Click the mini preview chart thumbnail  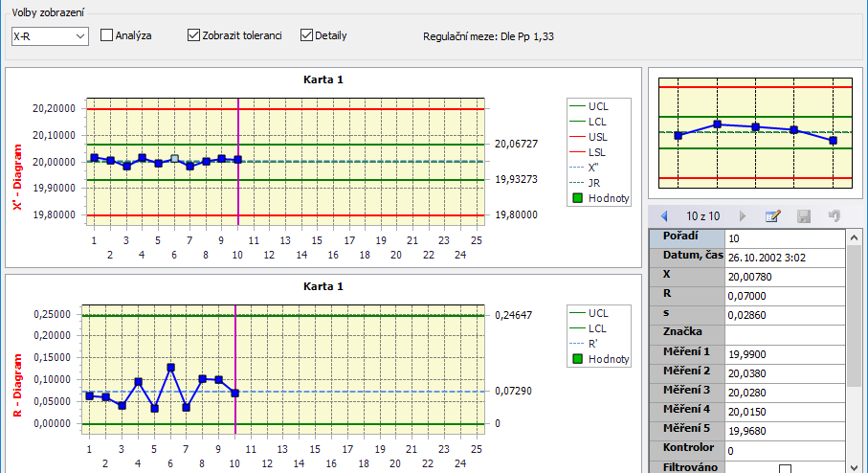pos(754,132)
